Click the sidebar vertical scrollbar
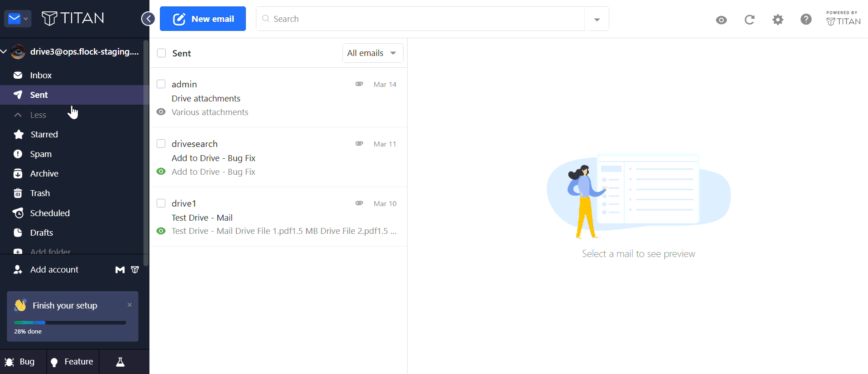Image resolution: width=868 pixels, height=374 pixels. [146, 153]
